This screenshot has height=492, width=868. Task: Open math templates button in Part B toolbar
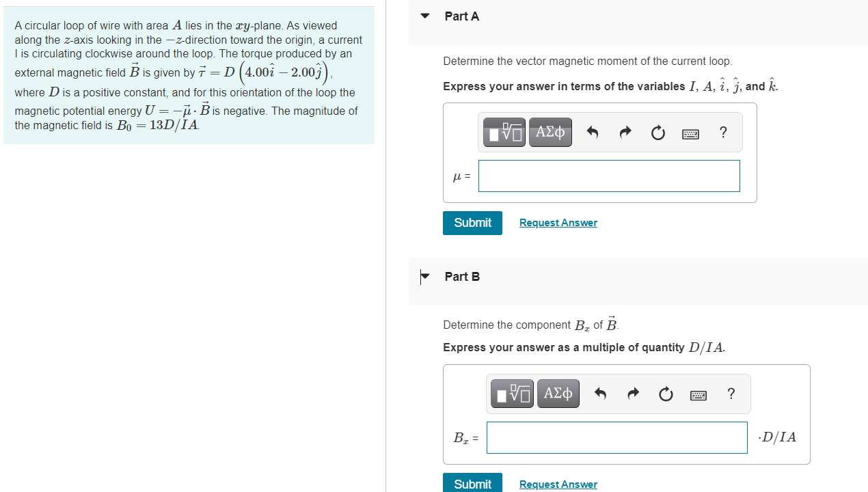point(513,394)
